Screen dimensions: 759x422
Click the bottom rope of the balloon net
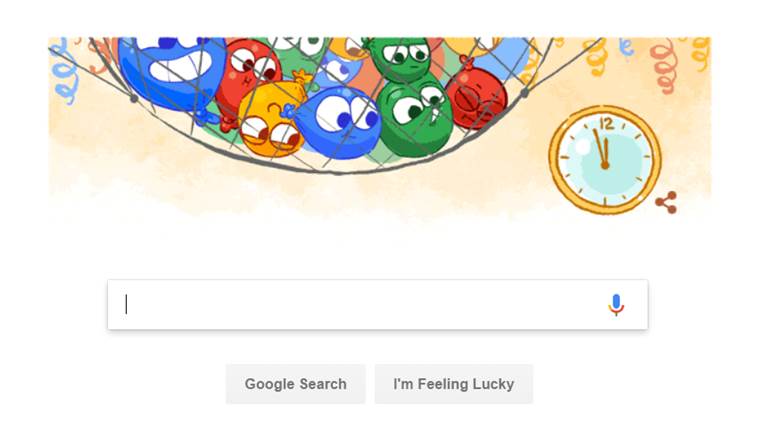[x=334, y=168]
